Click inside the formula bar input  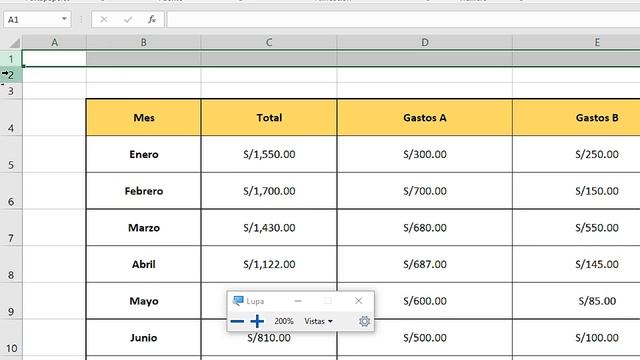coord(403,19)
